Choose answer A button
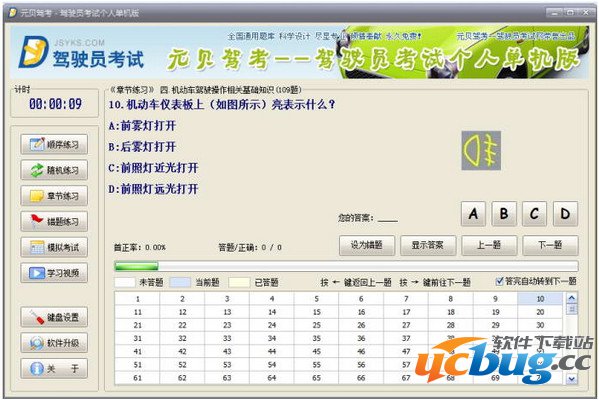Viewport: 599px width, 405px height. [x=473, y=214]
